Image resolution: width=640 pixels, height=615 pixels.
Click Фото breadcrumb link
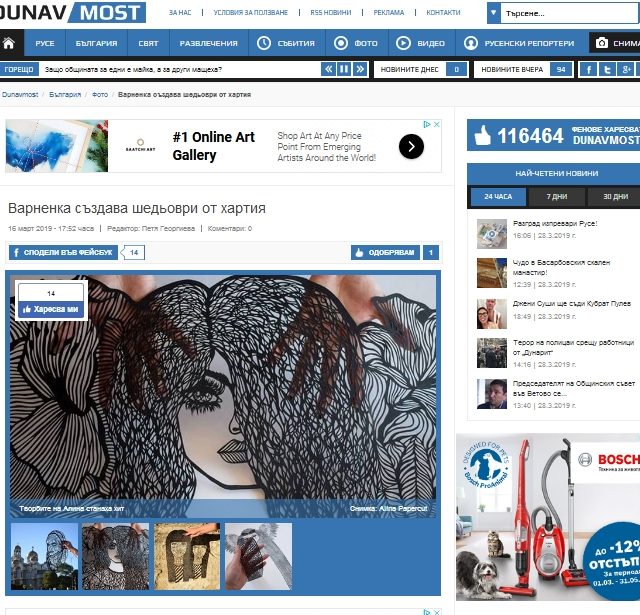(x=100, y=94)
